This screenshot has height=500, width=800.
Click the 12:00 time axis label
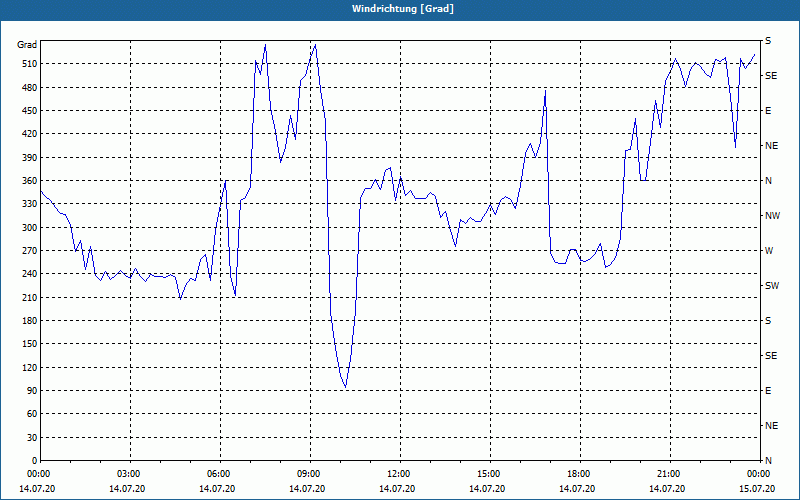(396, 473)
